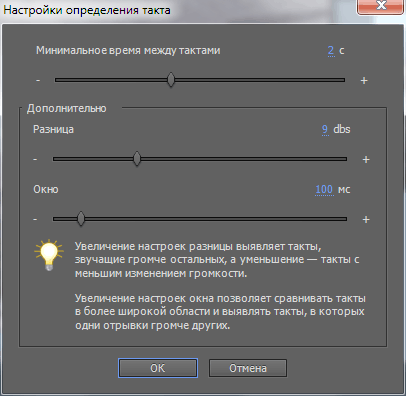The width and height of the screenshot is (406, 396).
Task: Click the minus beside the Разница slider
Action: tap(35, 159)
